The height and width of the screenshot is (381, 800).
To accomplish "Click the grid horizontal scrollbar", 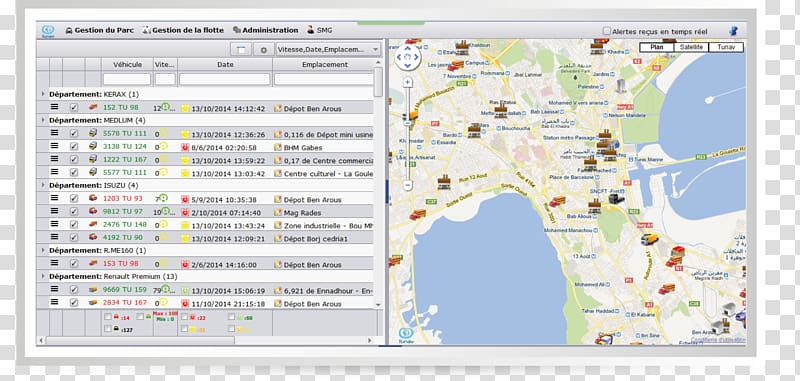I will click(140, 340).
